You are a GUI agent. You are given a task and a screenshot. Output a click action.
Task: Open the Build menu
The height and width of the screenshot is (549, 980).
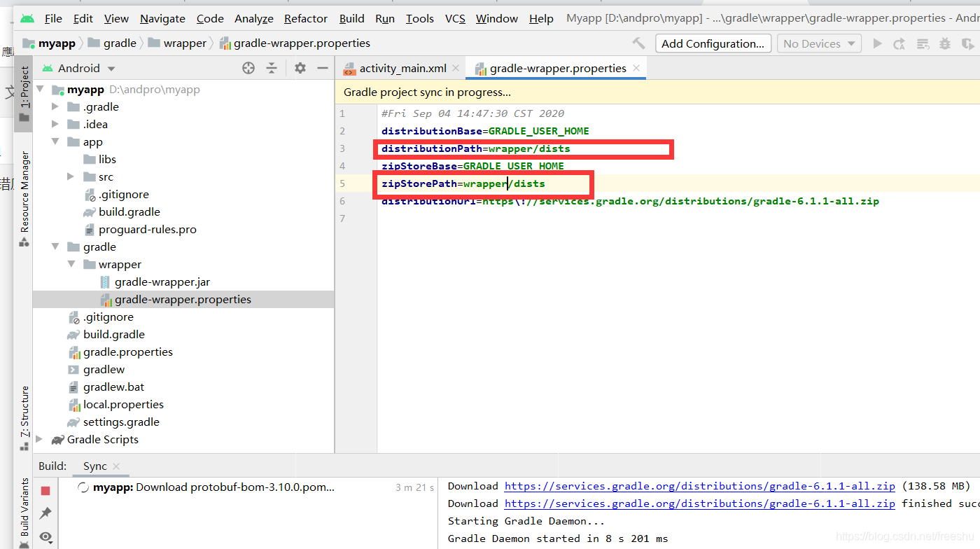click(x=352, y=19)
